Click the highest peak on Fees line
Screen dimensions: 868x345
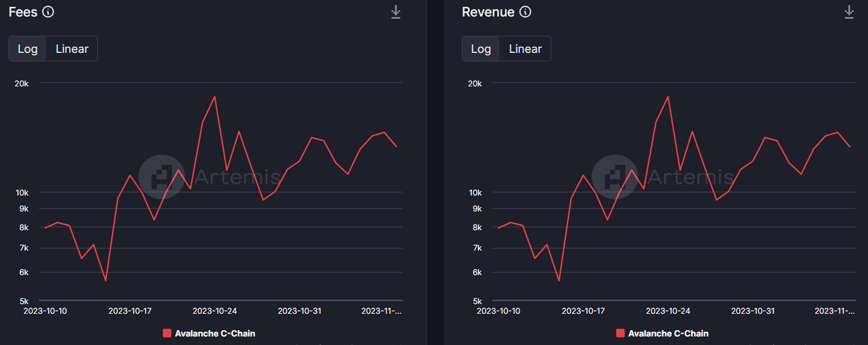click(x=214, y=97)
